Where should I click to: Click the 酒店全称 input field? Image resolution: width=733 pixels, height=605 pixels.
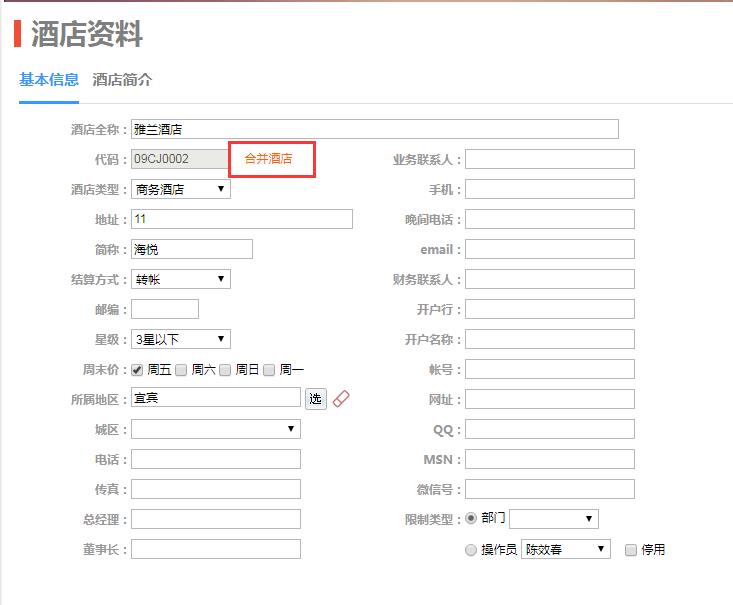coord(374,129)
